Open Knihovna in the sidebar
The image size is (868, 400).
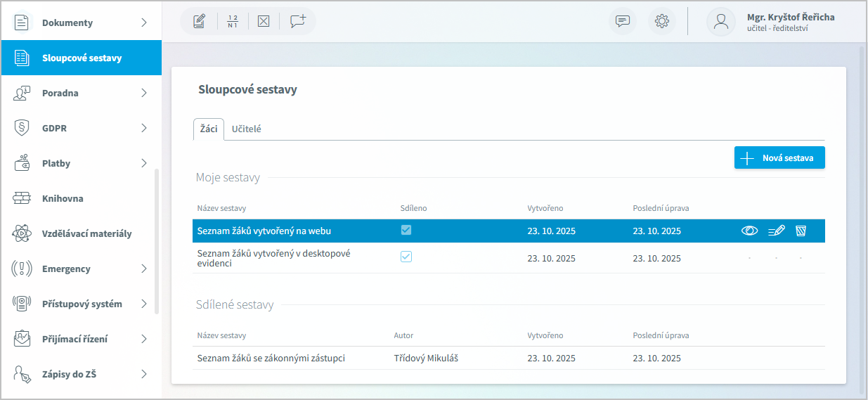[x=63, y=198]
